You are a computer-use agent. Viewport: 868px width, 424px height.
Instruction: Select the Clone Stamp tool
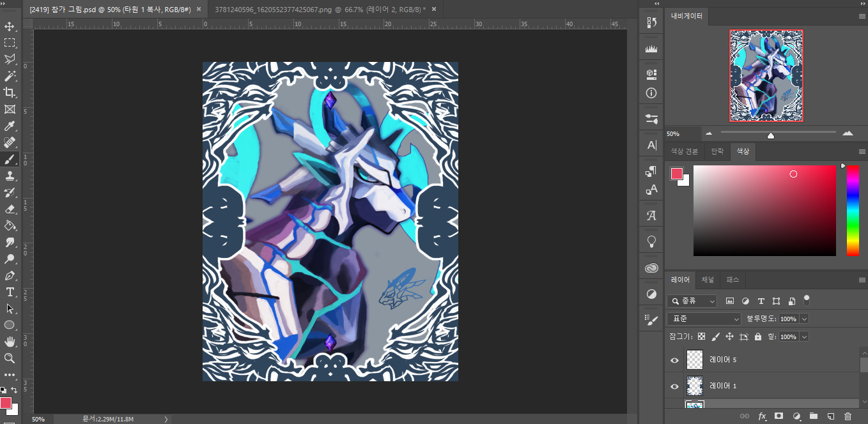pyautogui.click(x=10, y=176)
